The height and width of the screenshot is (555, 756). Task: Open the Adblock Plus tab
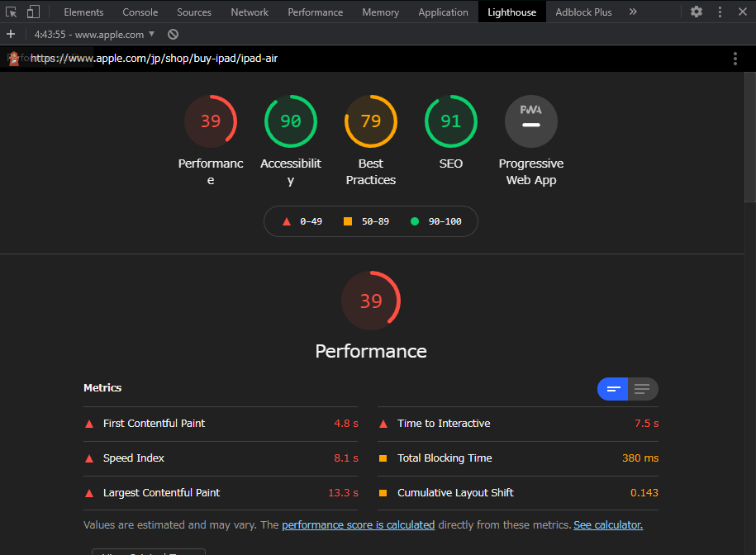tap(583, 12)
